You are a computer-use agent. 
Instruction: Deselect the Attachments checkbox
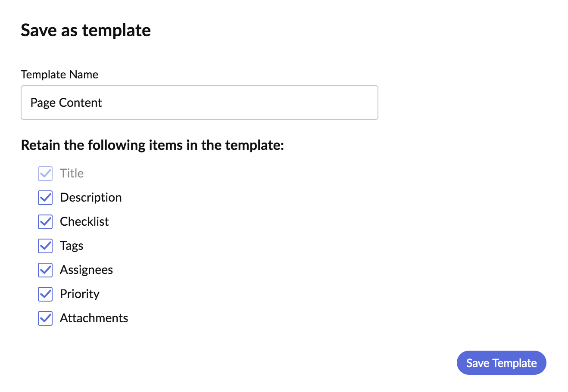coord(45,318)
